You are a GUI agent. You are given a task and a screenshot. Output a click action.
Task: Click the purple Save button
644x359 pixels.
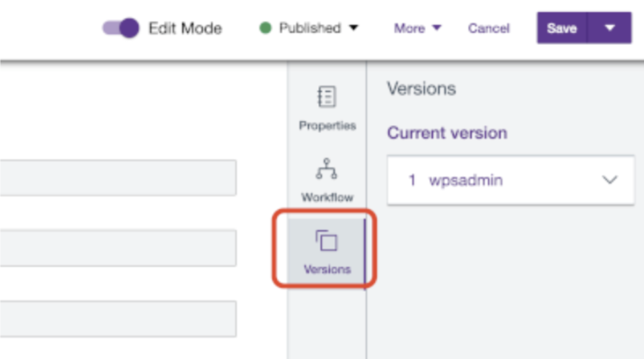tap(561, 28)
